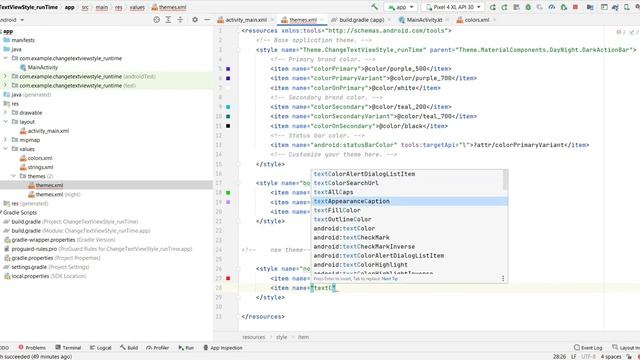
Task: Open project panel settings gear
Action: (195, 20)
